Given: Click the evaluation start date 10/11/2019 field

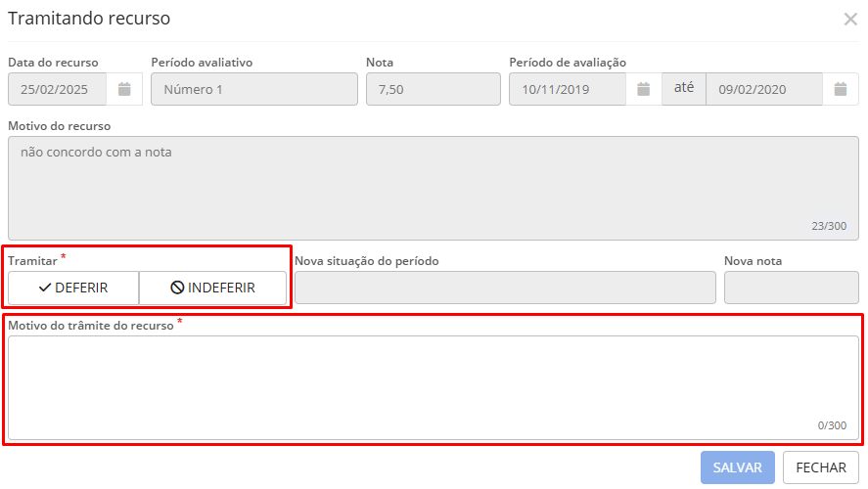Looking at the screenshot, I should (568, 89).
